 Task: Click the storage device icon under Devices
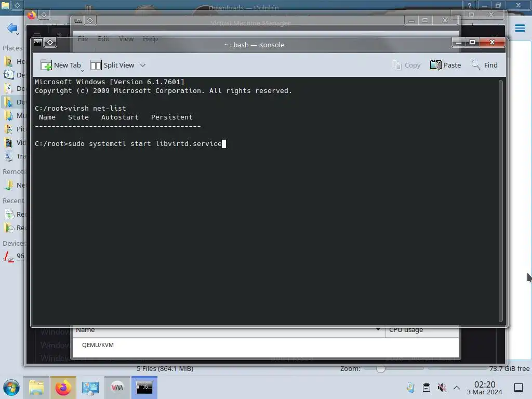pos(8,257)
